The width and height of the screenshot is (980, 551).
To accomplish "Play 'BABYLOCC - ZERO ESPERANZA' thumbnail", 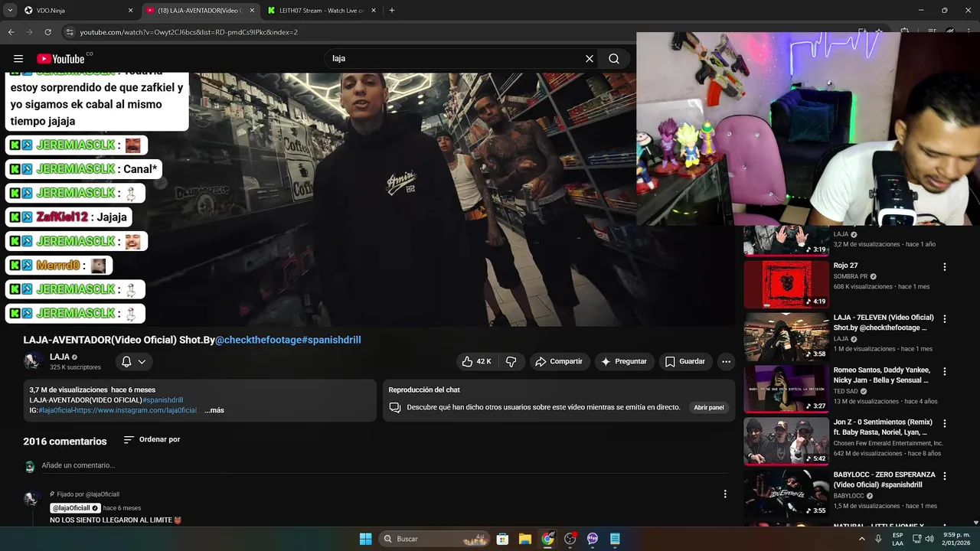I will pyautogui.click(x=786, y=494).
